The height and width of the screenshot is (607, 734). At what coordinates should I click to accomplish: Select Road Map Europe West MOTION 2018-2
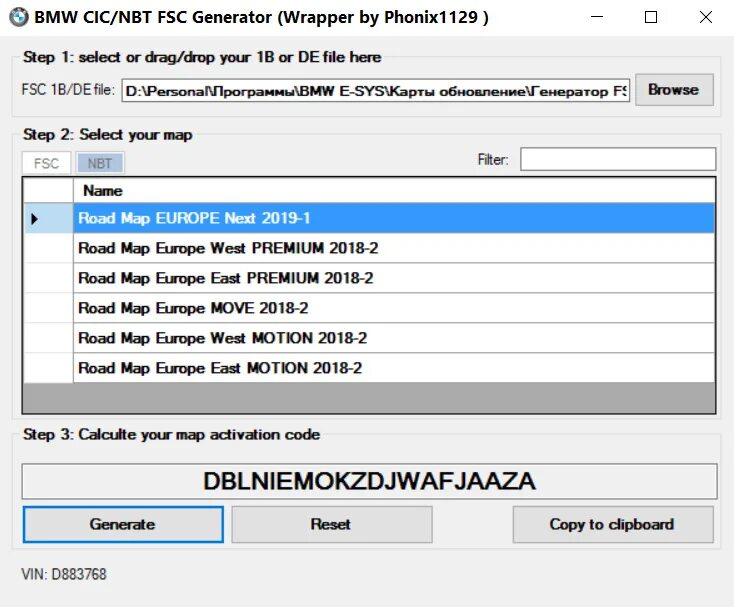pos(394,338)
